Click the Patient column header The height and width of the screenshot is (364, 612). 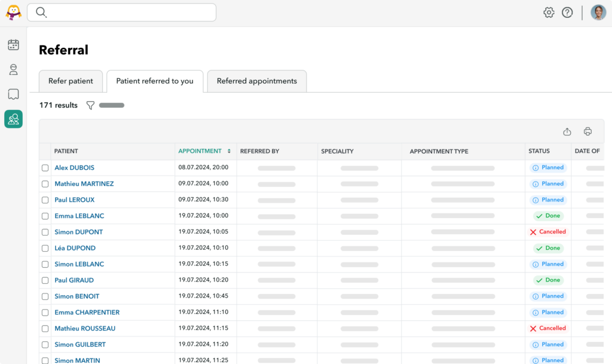(66, 151)
